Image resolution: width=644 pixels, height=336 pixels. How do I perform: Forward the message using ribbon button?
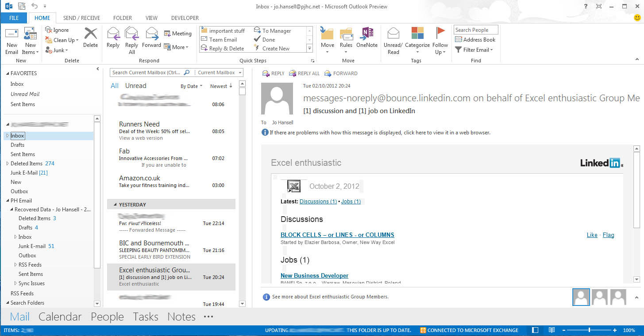pyautogui.click(x=152, y=37)
